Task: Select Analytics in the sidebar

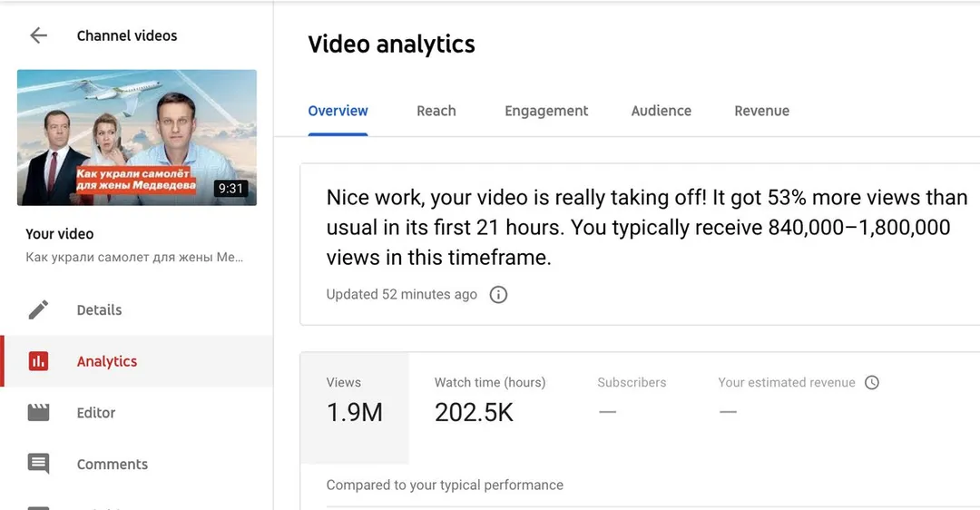Action: (136, 361)
